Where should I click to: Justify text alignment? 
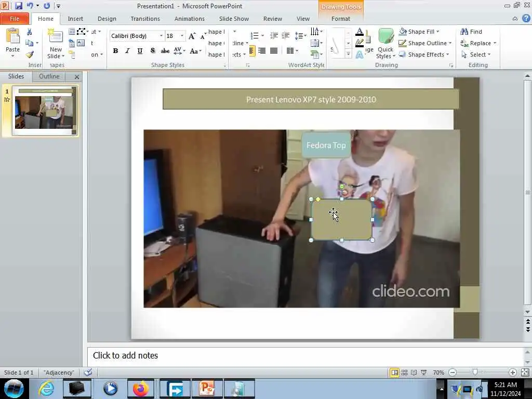(x=273, y=51)
